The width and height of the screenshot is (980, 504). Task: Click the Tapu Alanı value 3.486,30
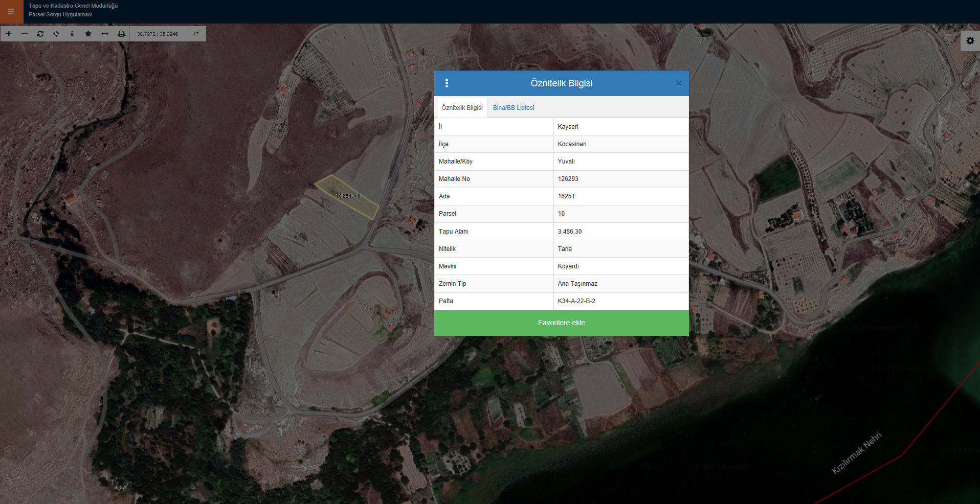[x=570, y=232]
